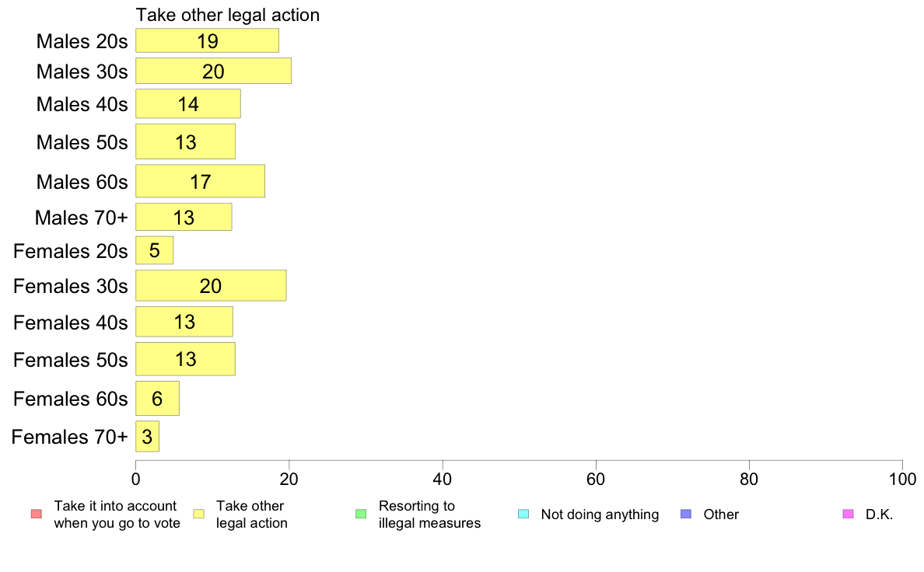
Task: Click the blue Other legend swatch
Action: (685, 514)
